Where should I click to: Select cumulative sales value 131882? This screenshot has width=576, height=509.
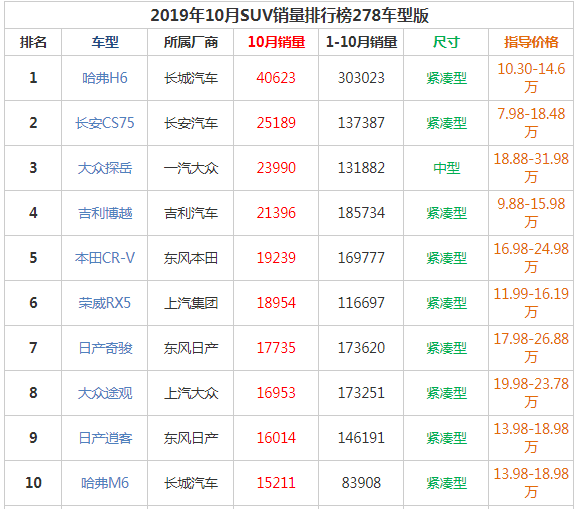click(x=361, y=168)
